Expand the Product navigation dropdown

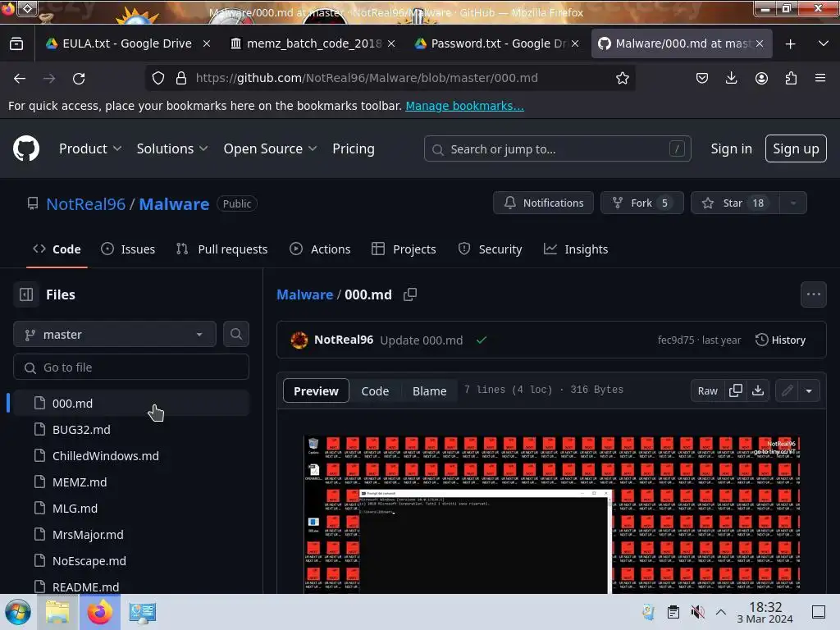90,148
